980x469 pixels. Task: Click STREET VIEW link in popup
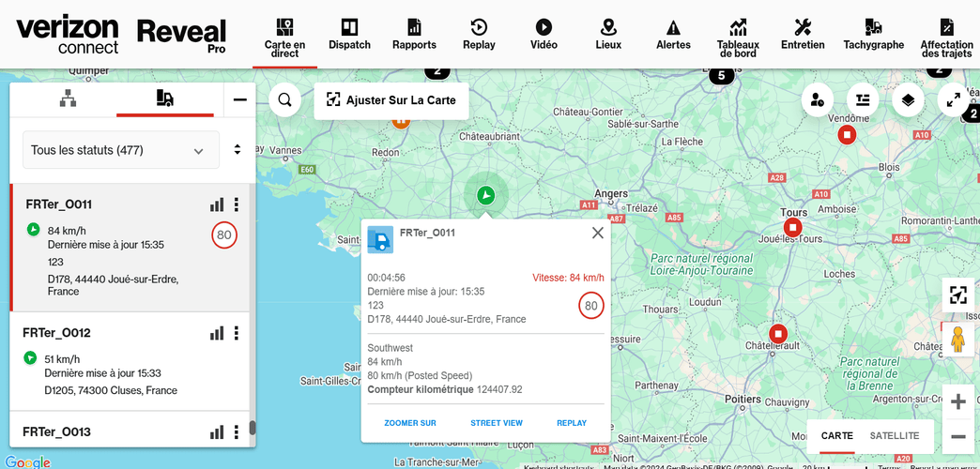coord(497,423)
